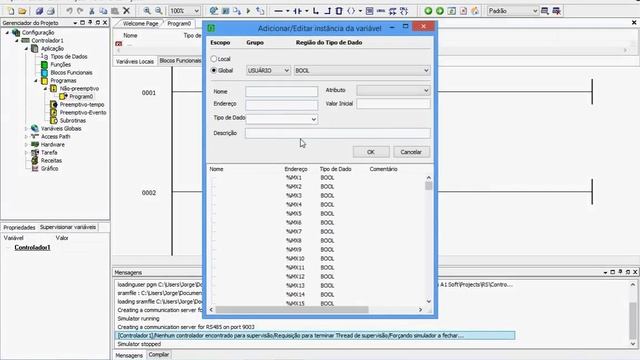Open the BOOL data type region dropdown
Image resolution: width=640 pixels, height=360 pixels.
click(x=362, y=71)
